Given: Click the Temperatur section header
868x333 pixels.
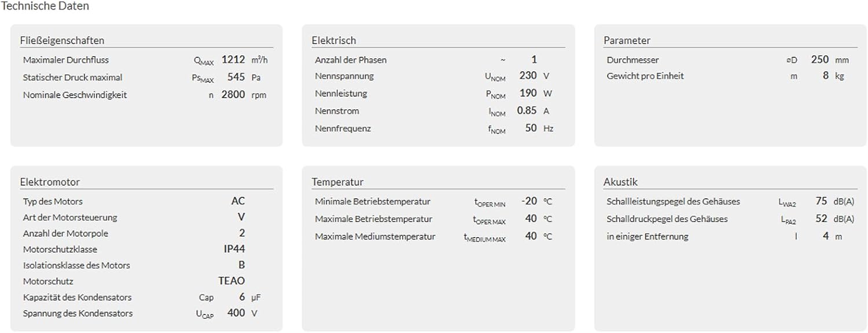Looking at the screenshot, I should pos(338,182).
